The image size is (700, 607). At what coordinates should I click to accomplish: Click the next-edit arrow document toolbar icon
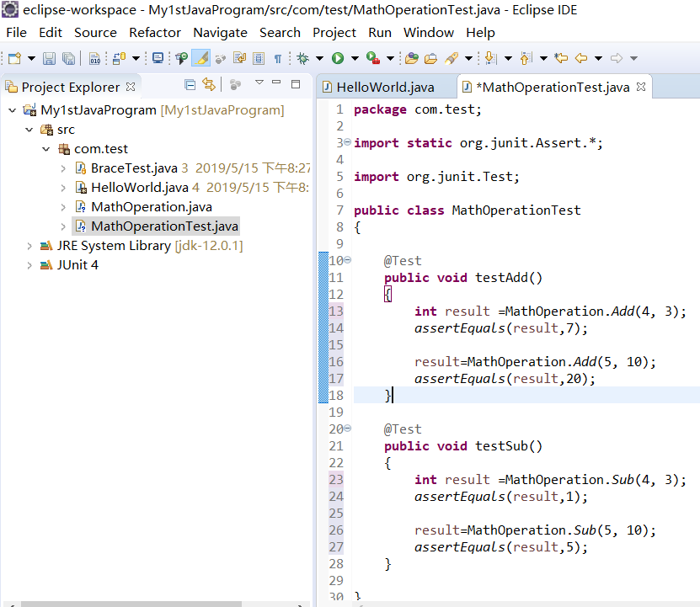[239, 58]
